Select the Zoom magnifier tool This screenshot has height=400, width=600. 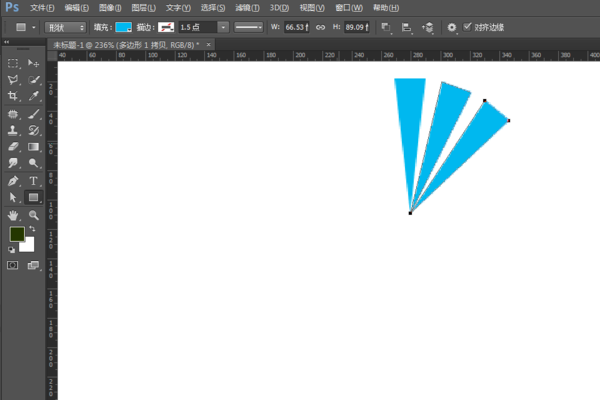(34, 214)
